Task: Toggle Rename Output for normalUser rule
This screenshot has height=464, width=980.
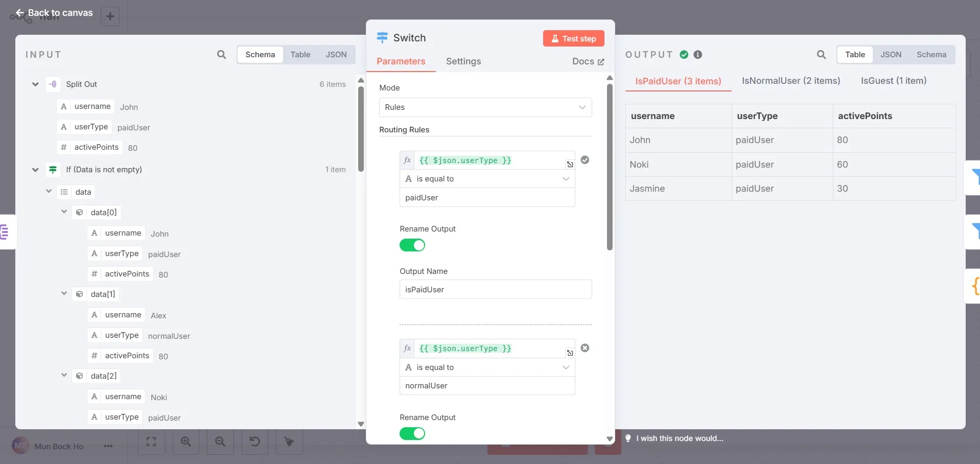Action: (x=412, y=434)
